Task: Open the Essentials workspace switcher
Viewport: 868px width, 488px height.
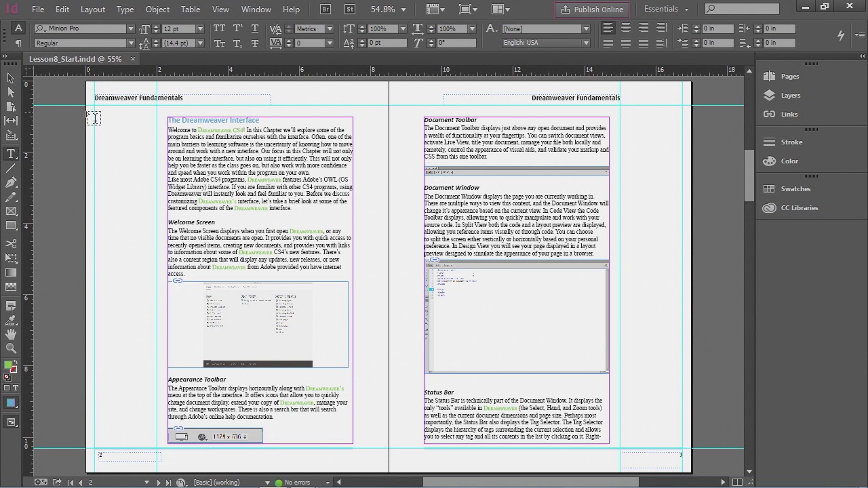Action: pos(666,9)
